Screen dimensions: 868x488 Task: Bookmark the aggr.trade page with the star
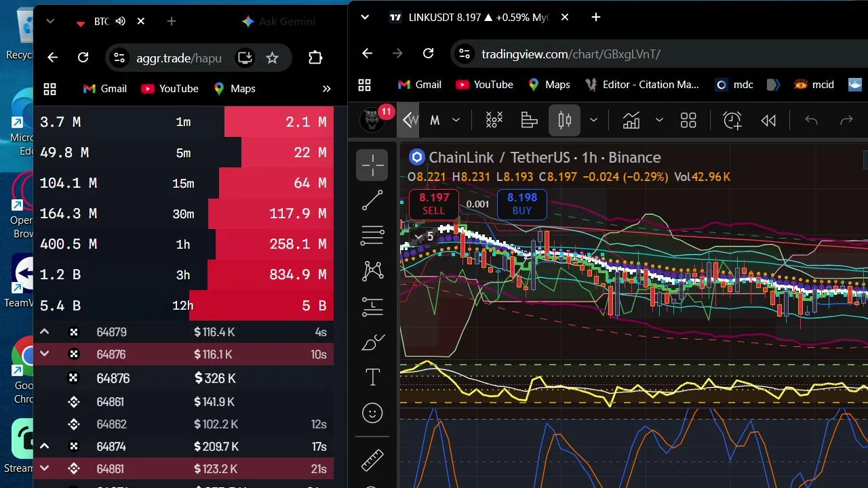[x=272, y=58]
